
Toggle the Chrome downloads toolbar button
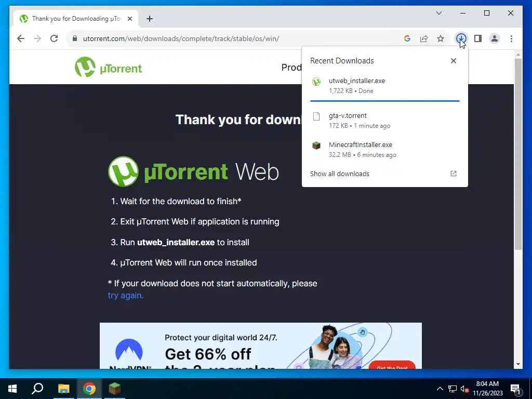[461, 38]
